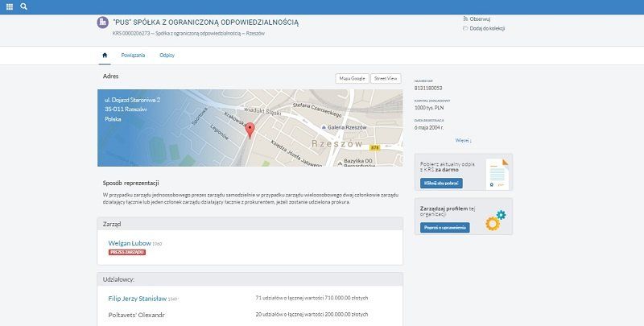644x326 pixels.
Task: Add to collection via Dodaj do kolekcji
Action: (x=485, y=28)
